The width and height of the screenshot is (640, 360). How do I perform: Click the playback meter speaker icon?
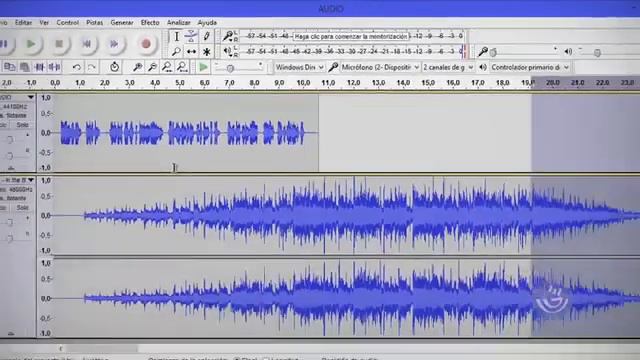(x=227, y=52)
